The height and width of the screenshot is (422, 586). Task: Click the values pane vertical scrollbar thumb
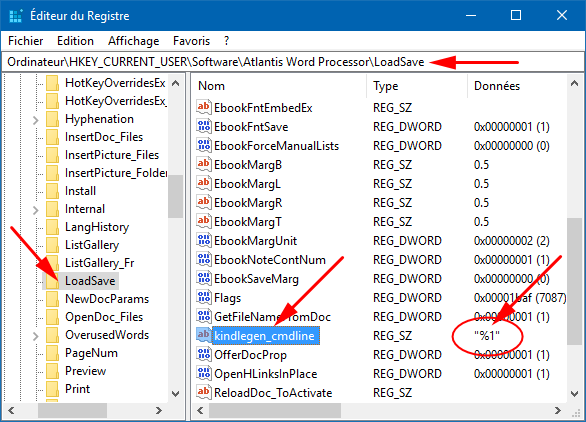click(574, 282)
